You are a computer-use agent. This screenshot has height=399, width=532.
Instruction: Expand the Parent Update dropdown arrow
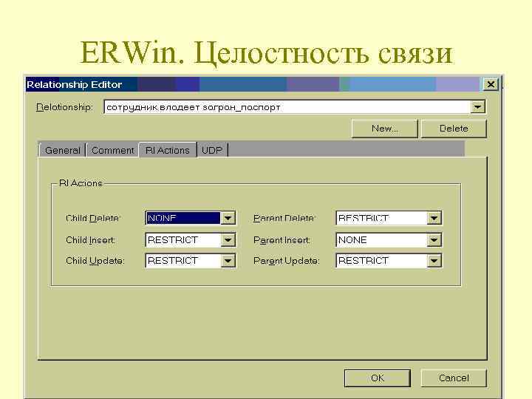click(434, 261)
